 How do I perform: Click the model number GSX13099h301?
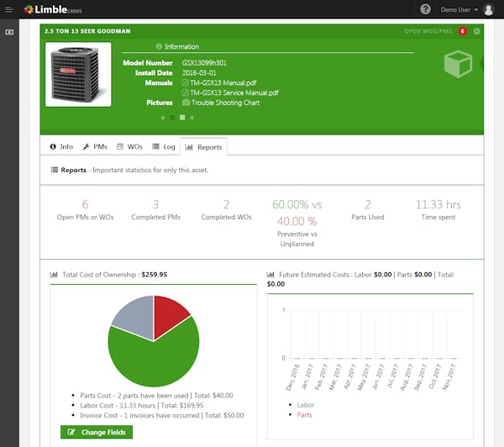coord(204,63)
